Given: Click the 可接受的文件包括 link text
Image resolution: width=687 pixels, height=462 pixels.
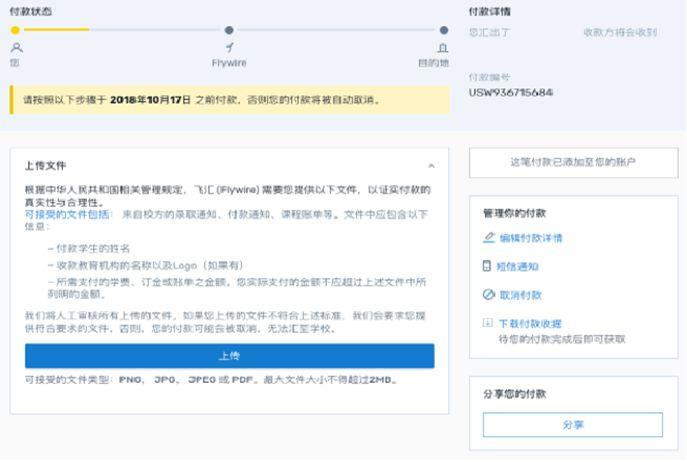Looking at the screenshot, I should coord(68,214).
